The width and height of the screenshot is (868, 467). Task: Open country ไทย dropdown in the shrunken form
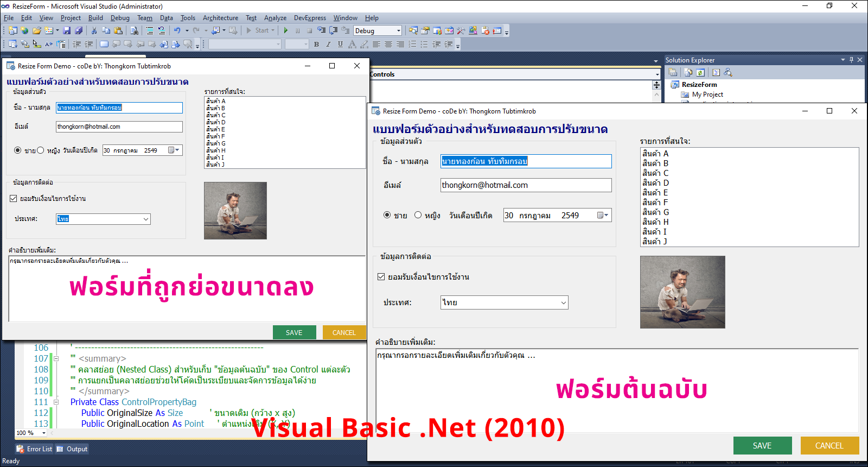pos(146,219)
